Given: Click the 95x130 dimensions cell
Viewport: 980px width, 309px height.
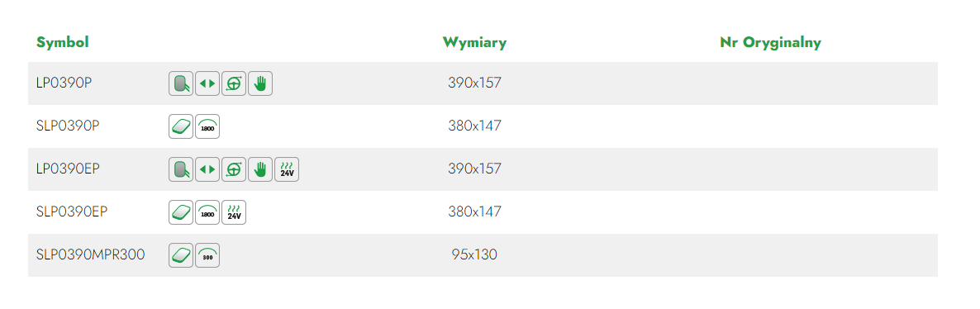Looking at the screenshot, I should point(474,254).
